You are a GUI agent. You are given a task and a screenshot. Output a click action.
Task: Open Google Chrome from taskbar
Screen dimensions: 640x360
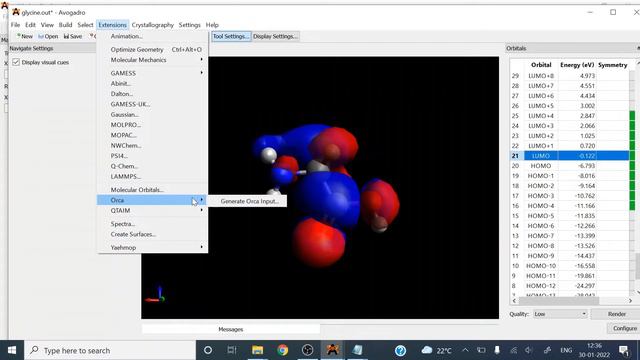(x=282, y=350)
